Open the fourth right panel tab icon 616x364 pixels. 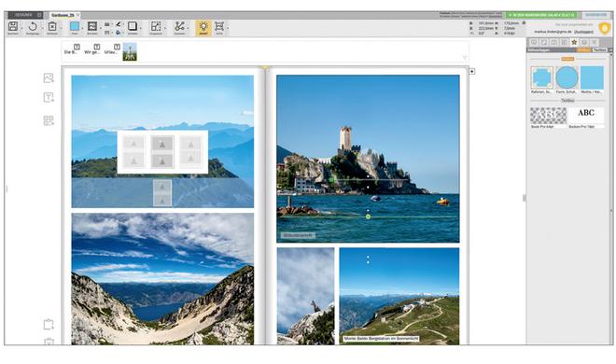[564, 42]
